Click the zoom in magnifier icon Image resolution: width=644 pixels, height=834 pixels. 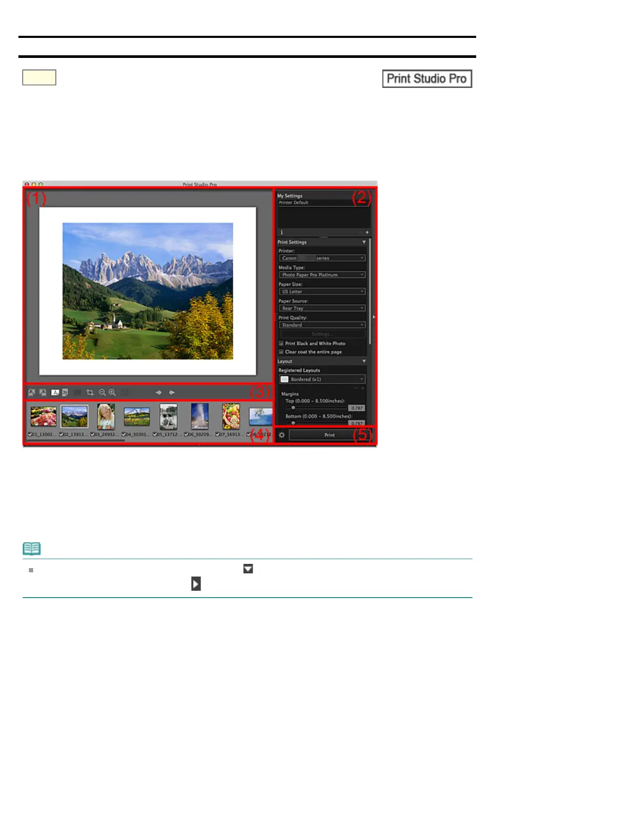tap(112, 392)
